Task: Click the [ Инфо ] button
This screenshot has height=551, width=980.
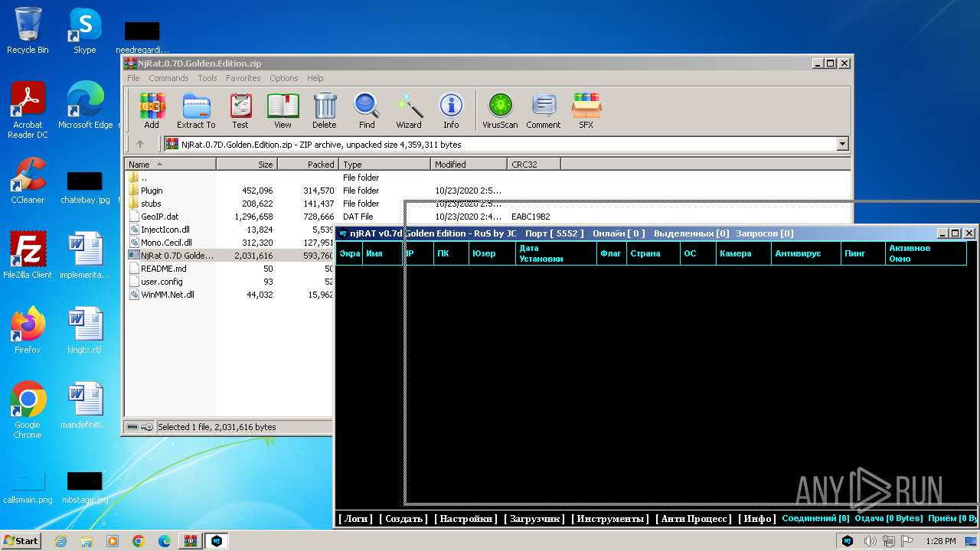Action: 756,519
